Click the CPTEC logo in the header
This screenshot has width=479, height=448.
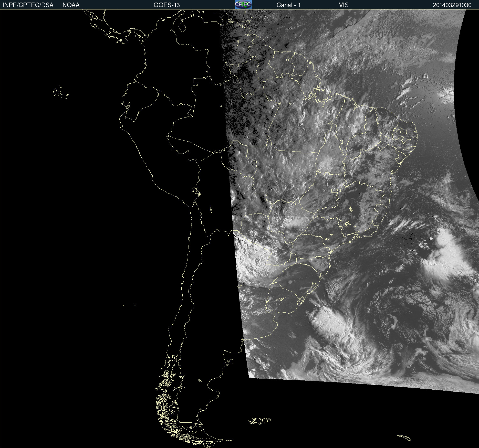[243, 5]
